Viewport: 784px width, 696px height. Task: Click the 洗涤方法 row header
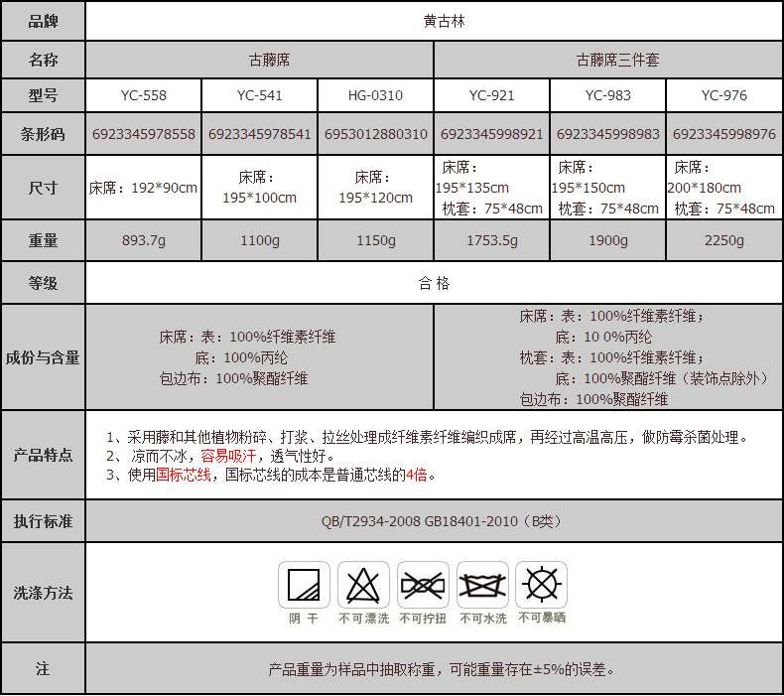click(x=43, y=593)
